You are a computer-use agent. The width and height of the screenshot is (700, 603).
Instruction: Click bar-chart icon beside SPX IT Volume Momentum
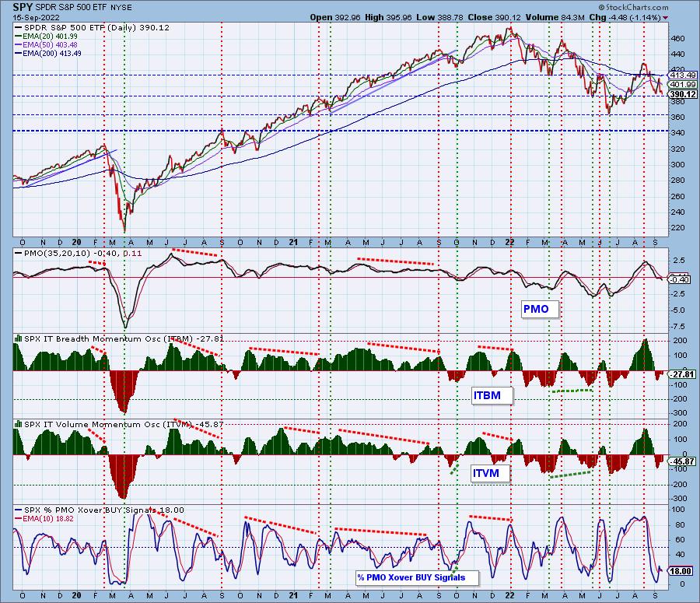pos(19,424)
